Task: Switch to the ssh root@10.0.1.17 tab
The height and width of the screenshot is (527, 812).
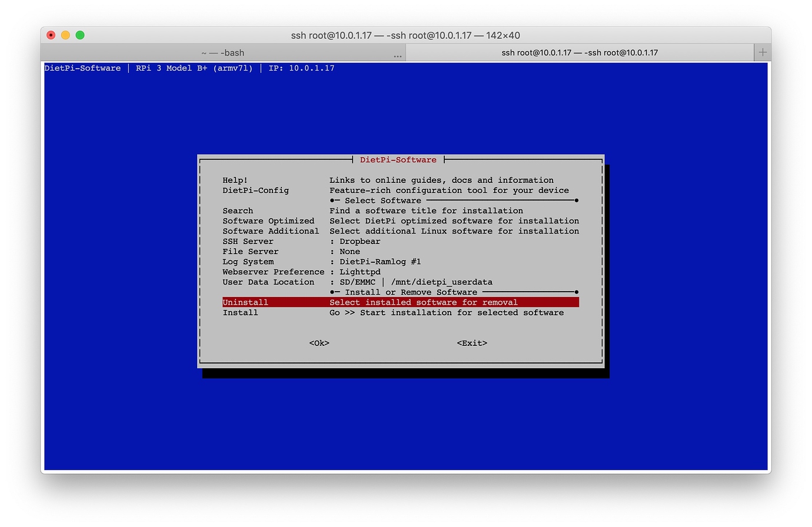Action: [x=580, y=52]
